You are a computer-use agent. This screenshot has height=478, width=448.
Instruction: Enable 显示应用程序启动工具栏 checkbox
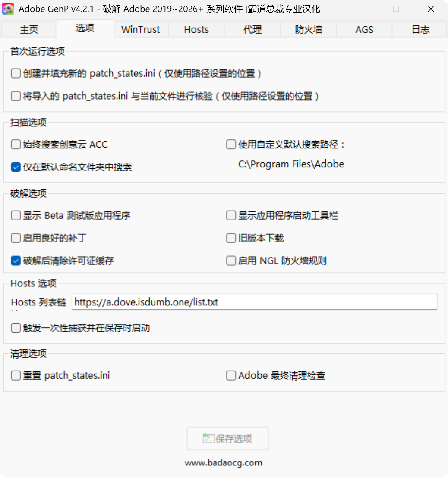click(x=231, y=216)
